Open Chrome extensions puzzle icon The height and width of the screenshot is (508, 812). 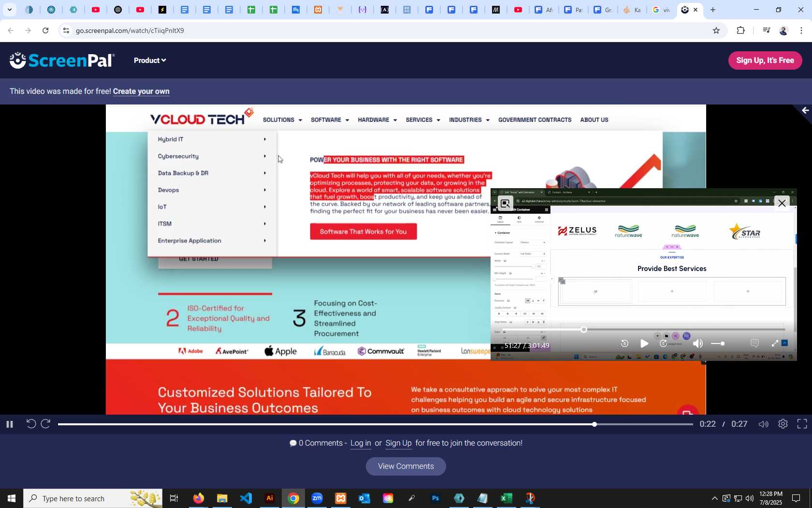(x=740, y=30)
